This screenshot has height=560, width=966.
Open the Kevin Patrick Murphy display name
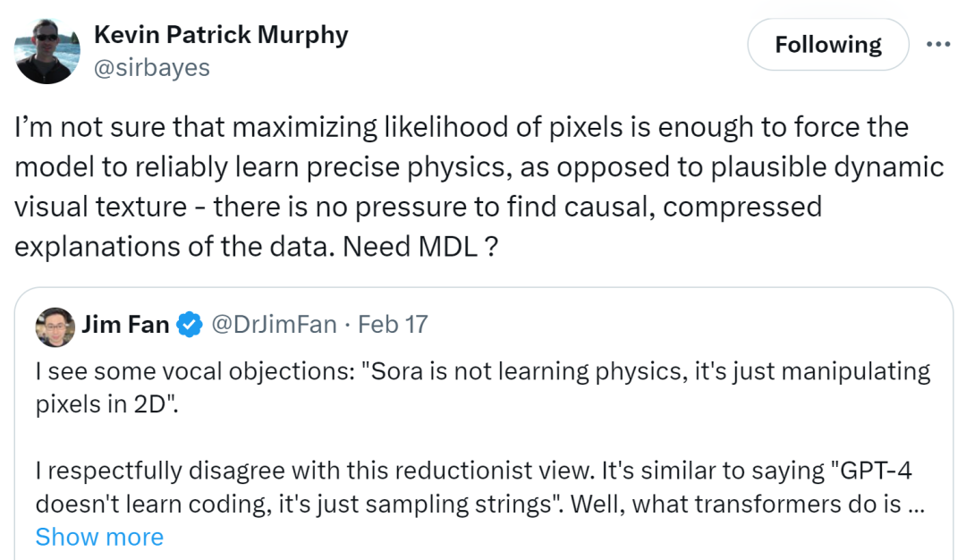pos(221,35)
